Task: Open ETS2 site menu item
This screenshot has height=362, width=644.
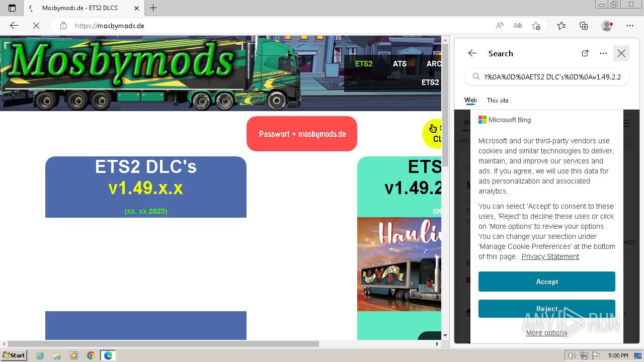Action: 364,64
